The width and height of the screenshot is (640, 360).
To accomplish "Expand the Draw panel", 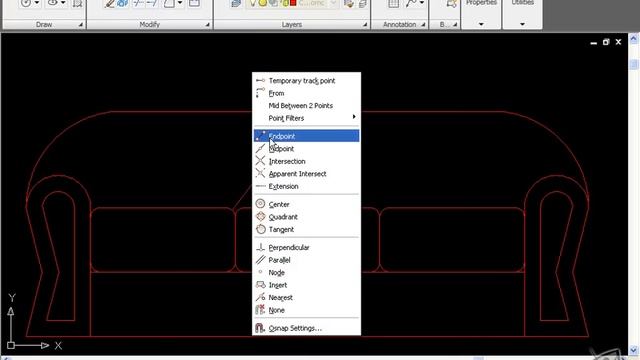I will click(81, 25).
